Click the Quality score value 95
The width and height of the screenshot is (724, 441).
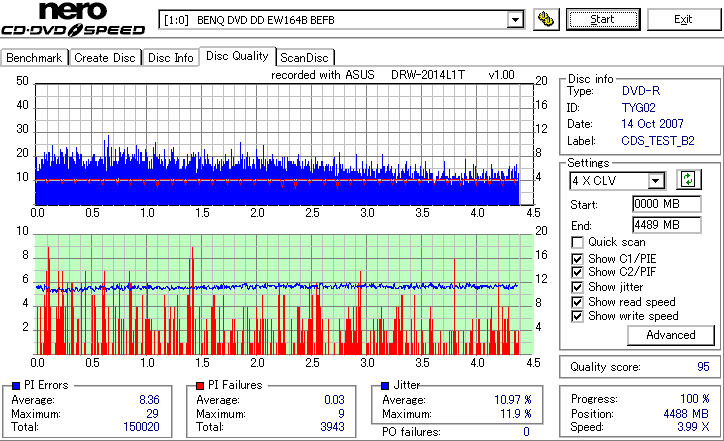(x=703, y=367)
